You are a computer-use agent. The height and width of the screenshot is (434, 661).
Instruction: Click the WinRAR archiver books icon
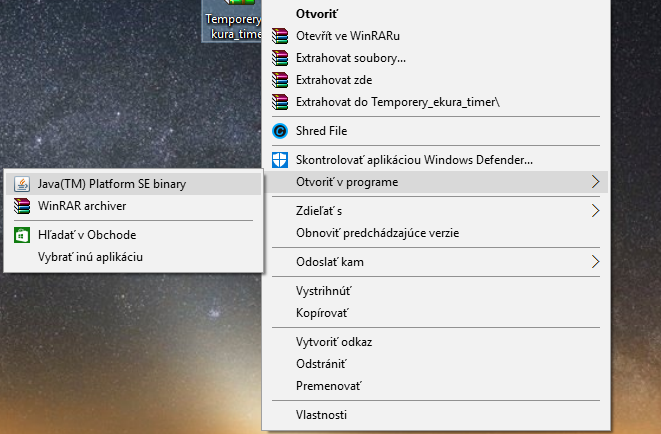(21, 206)
